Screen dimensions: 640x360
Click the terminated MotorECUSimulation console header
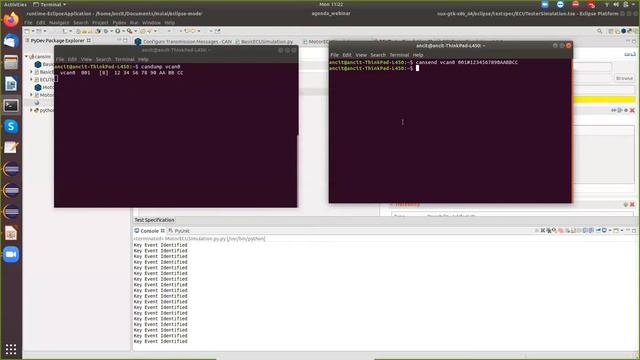199,238
